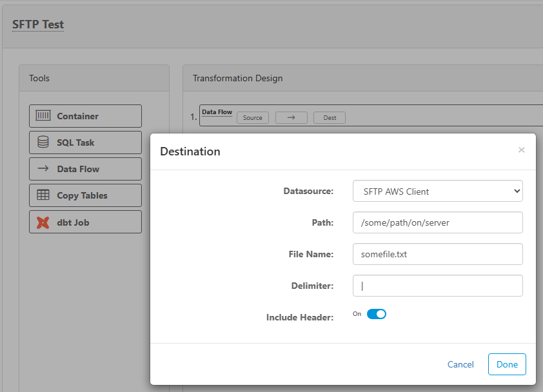Click the Copy Tables grid icon

[x=43, y=195]
